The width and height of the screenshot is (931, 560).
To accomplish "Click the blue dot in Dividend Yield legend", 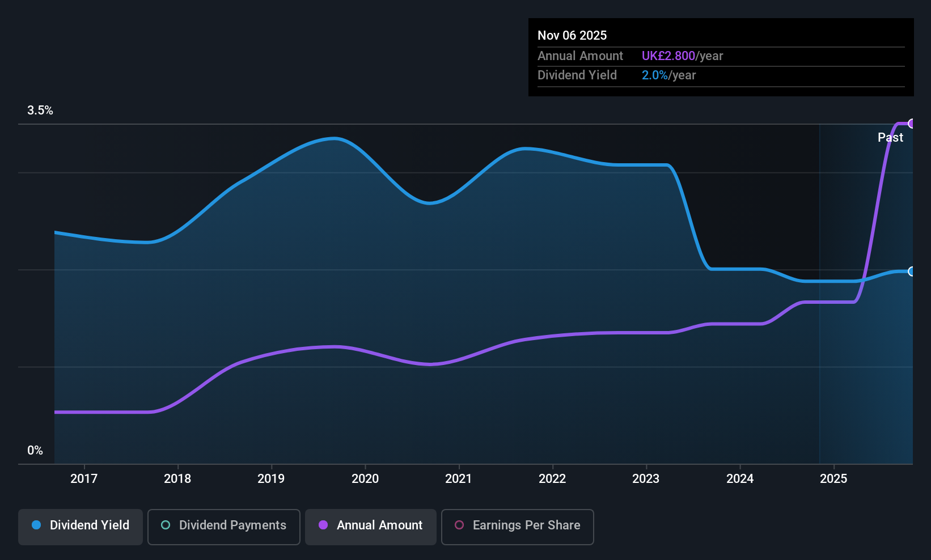I will 36,525.
